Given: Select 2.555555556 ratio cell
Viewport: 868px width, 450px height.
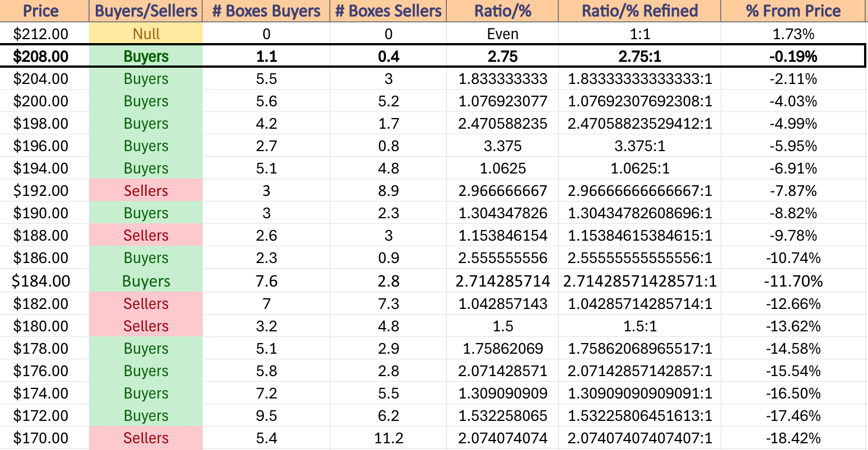Looking at the screenshot, I should coord(502,257).
